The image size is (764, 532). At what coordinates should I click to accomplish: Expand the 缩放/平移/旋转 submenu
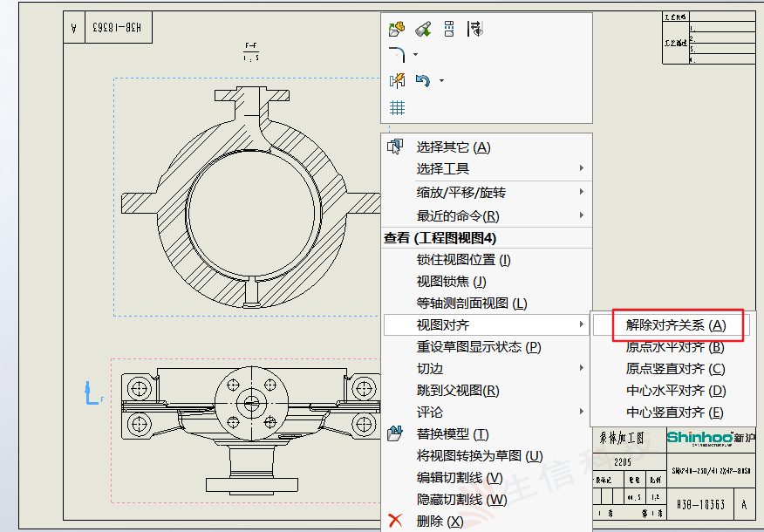click(488, 193)
